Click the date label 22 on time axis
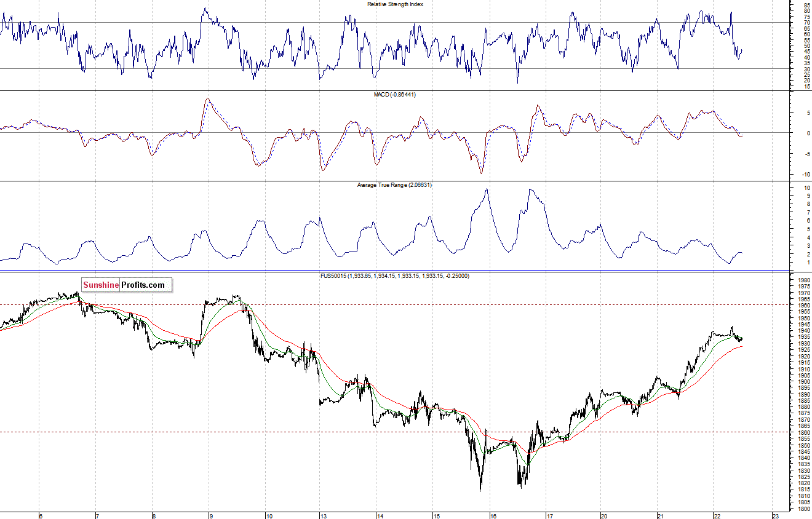The height and width of the screenshot is (519, 812). click(x=717, y=516)
